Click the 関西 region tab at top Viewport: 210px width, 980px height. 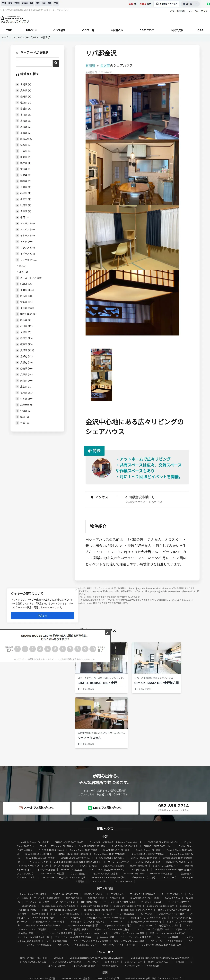point(38,3)
